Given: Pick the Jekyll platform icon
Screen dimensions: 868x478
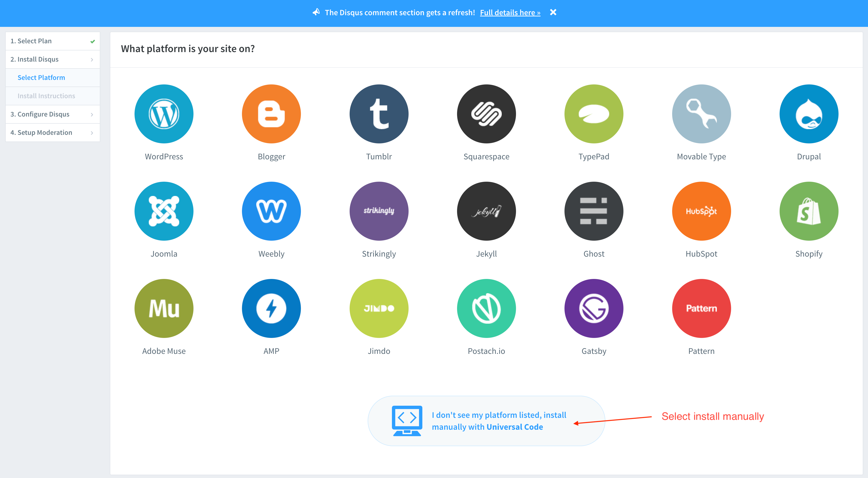Looking at the screenshot, I should (486, 211).
